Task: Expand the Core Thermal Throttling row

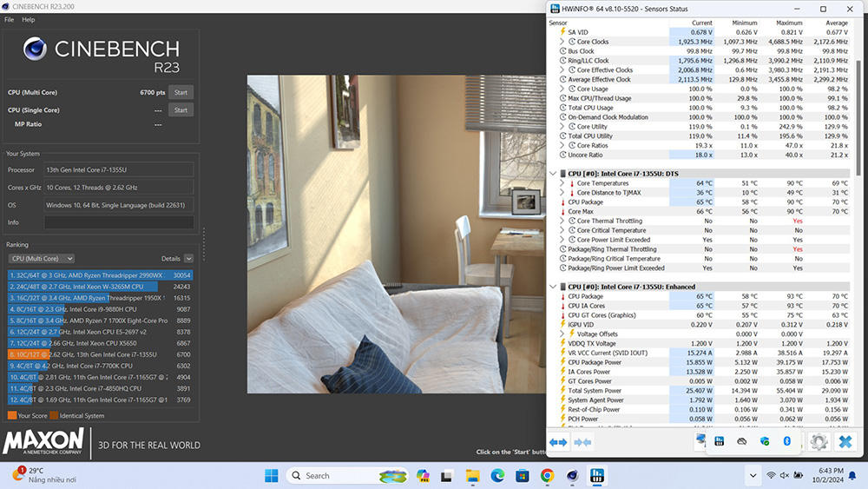Action: pos(562,221)
